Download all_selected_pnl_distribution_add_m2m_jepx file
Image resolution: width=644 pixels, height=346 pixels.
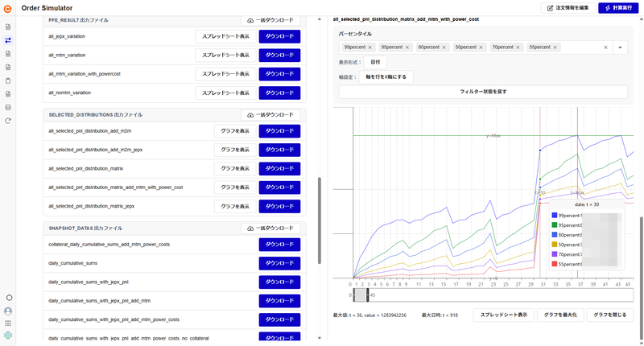coord(279,150)
